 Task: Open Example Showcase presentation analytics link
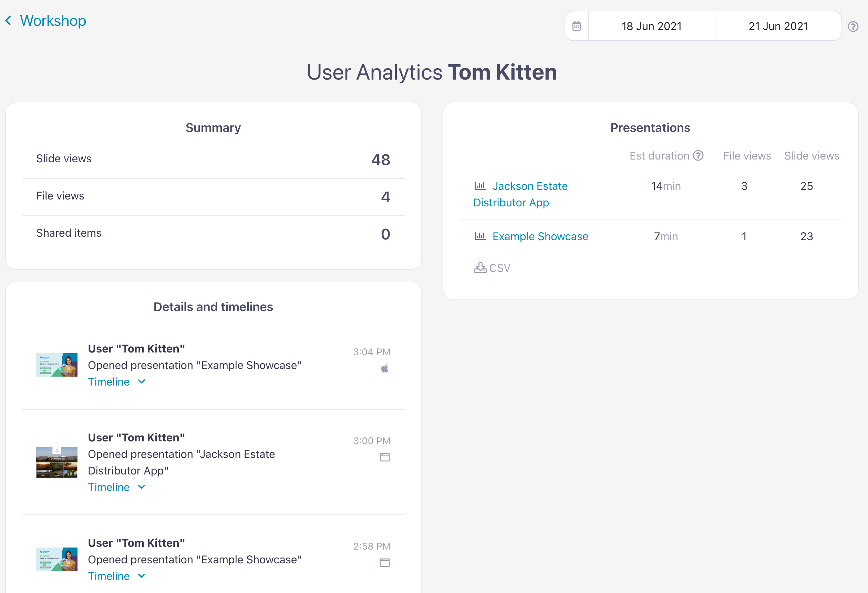(540, 236)
